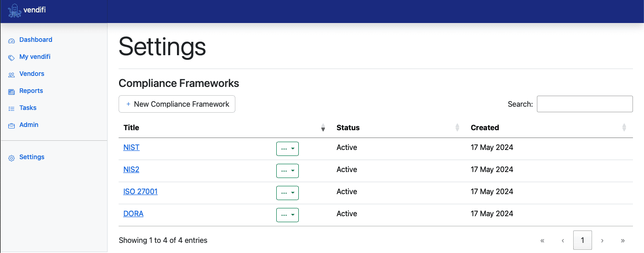Click the list icon beside Tasks
Viewport: 644px width, 253px height.
click(11, 109)
